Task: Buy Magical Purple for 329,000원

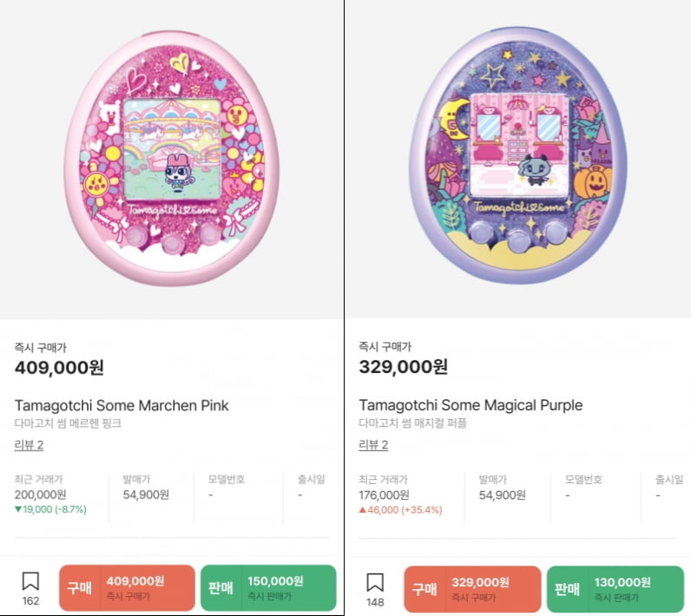Action: [472, 589]
